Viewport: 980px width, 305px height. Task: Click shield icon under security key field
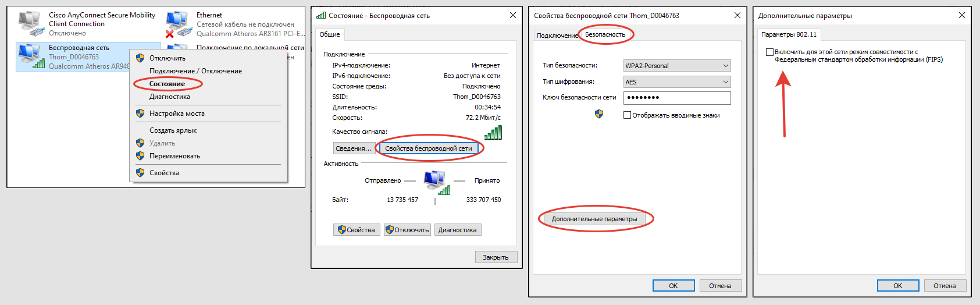(599, 114)
